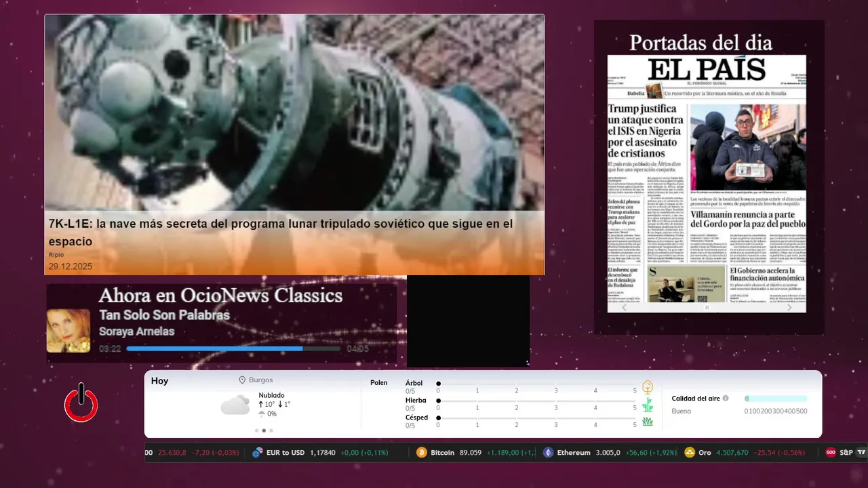Screen dimensions: 868x488
Task: Click the Césped pollen grass icon
Action: [x=648, y=422]
